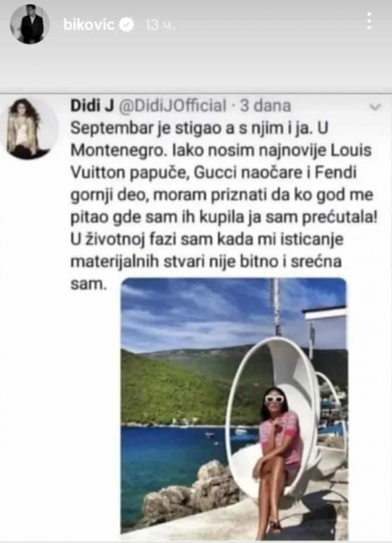This screenshot has width=392, height=543.
Task: Tap the bikovic username
Action: tap(89, 25)
